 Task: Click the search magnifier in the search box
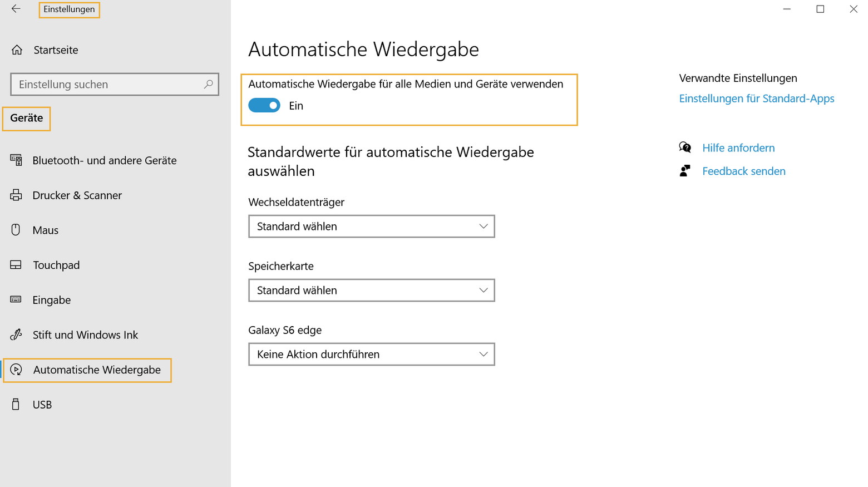click(x=208, y=84)
